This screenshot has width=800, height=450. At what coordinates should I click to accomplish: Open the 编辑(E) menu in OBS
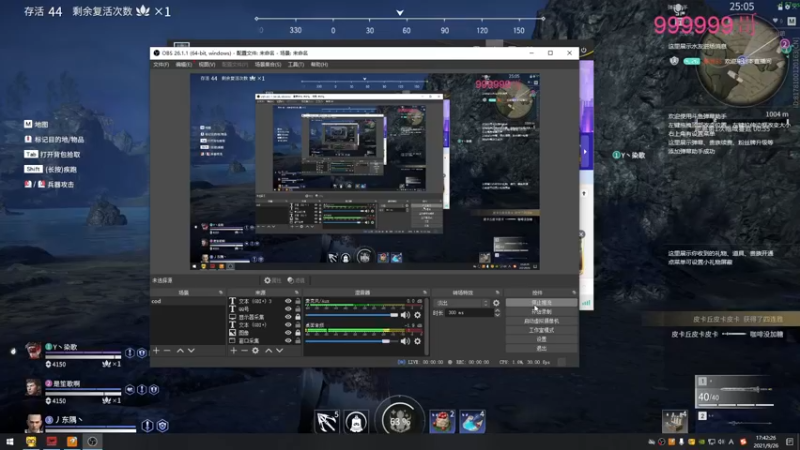pos(184,65)
